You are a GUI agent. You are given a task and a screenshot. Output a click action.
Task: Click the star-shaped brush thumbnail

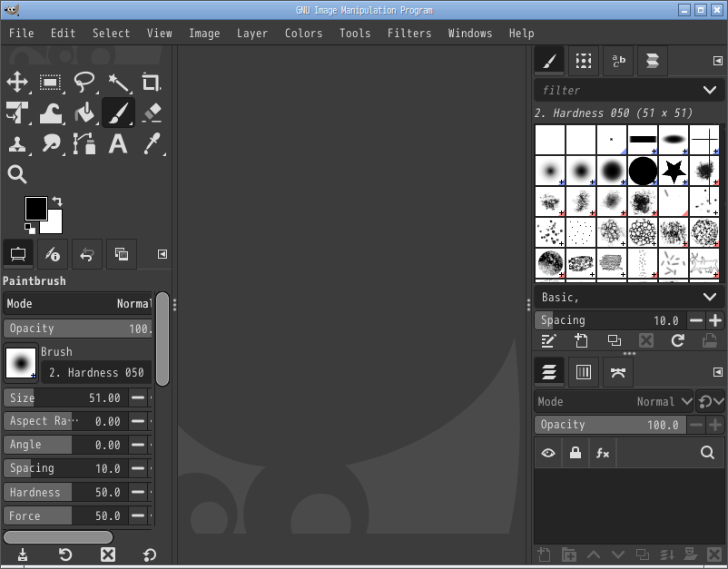click(673, 170)
